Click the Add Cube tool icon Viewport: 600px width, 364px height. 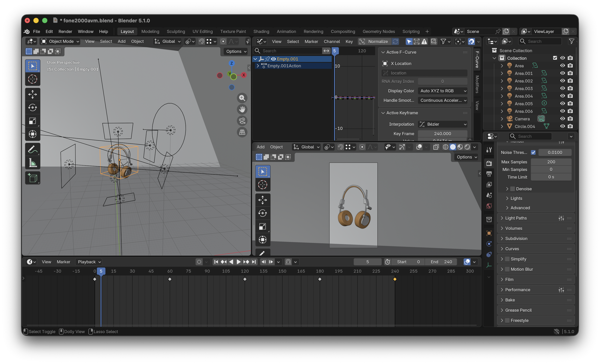click(33, 178)
